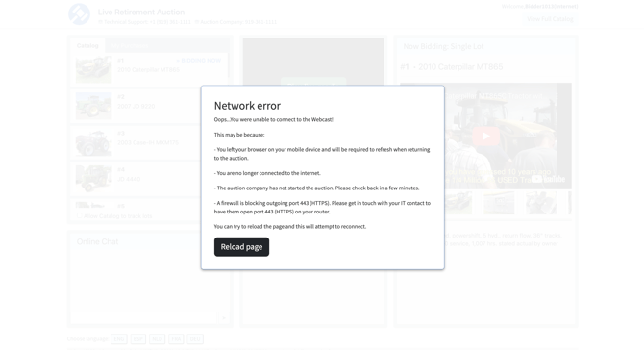Switch language to ESP

coord(138,338)
